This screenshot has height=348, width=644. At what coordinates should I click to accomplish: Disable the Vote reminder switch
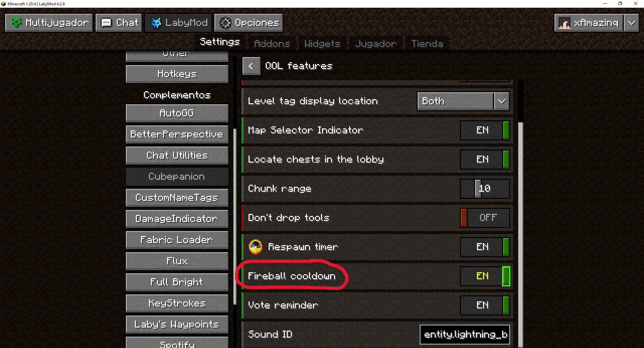485,305
